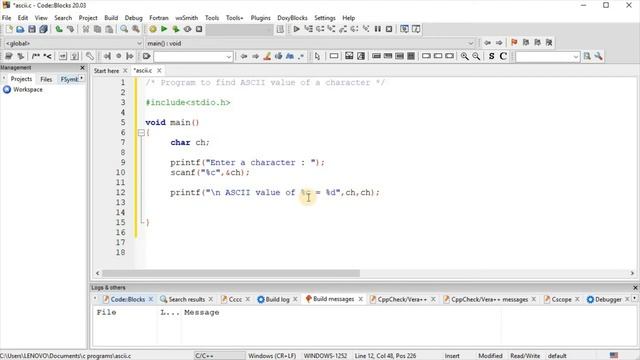Open the Build menu
Screen dimensions: 640x360
tap(111, 18)
